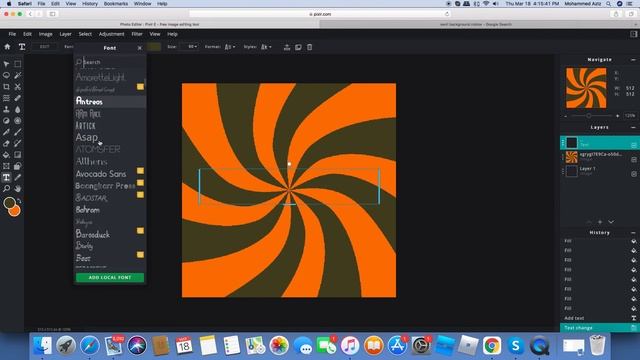The image size is (640, 360).
Task: Click the Navigate zoom slider handle
Action: point(589,116)
